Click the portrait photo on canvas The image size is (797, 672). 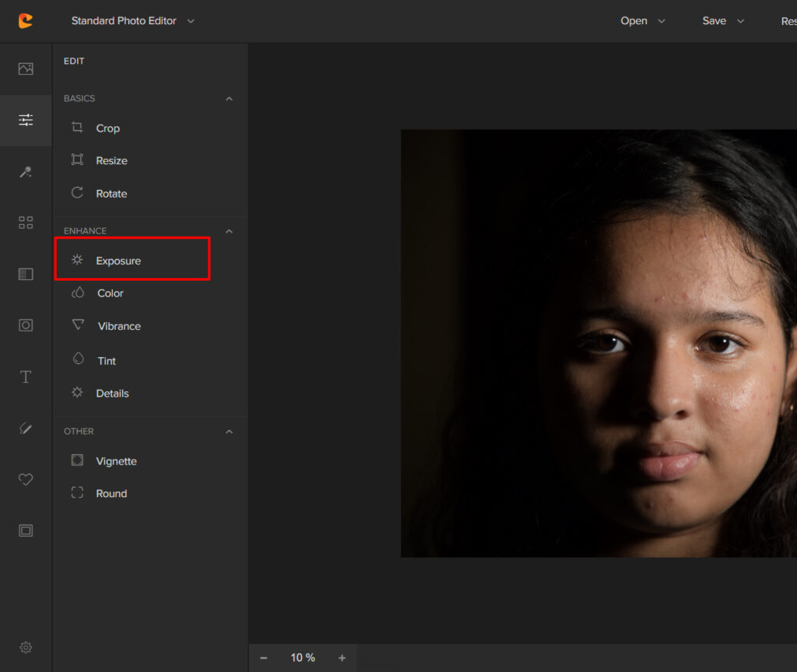click(599, 343)
